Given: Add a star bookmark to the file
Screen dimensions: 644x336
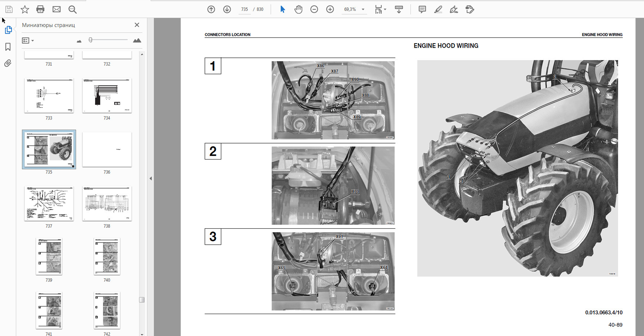Looking at the screenshot, I should 25,9.
